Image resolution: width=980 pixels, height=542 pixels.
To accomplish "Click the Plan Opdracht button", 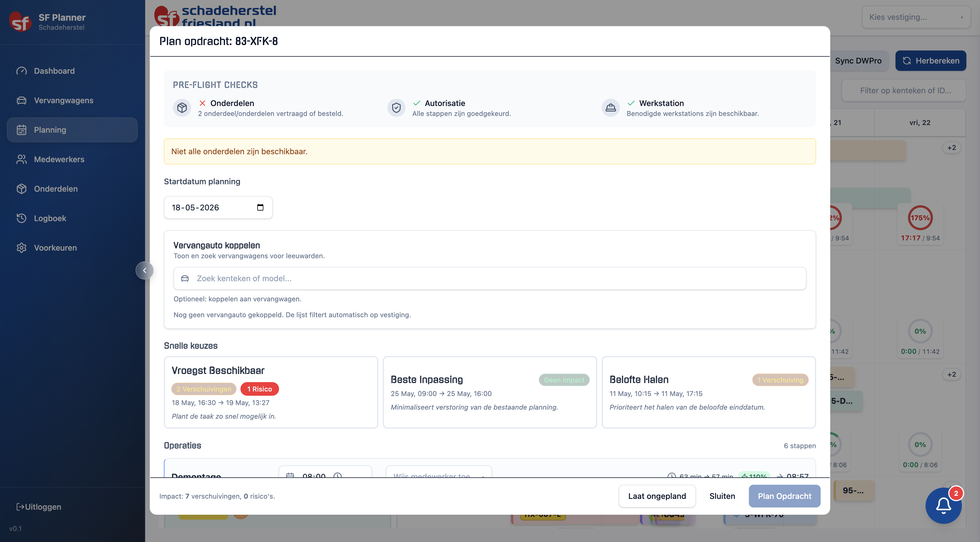I will [x=784, y=496].
